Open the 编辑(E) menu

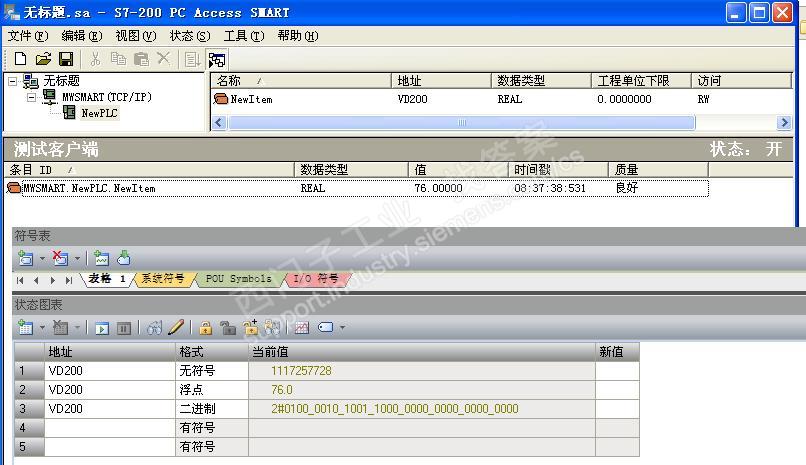pyautogui.click(x=82, y=36)
